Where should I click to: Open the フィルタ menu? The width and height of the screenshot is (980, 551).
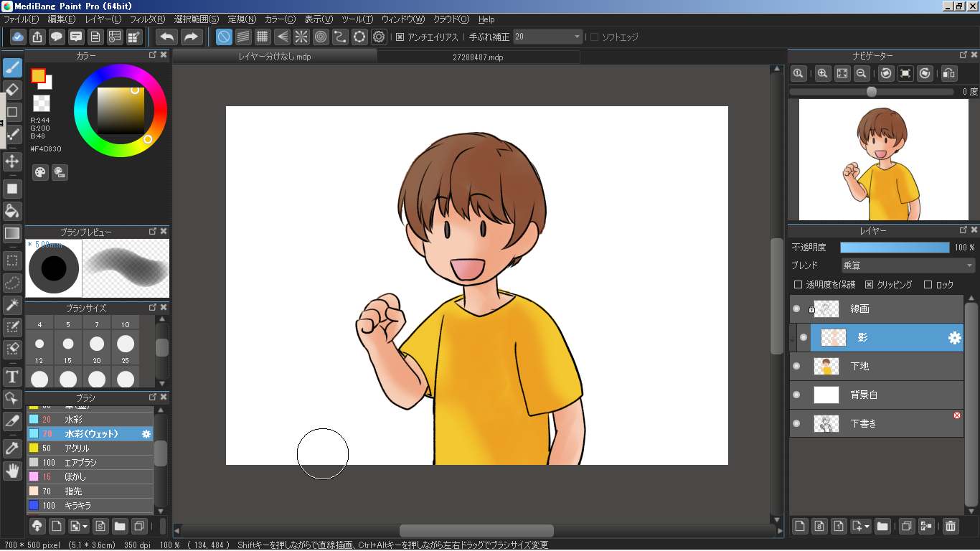pos(147,19)
